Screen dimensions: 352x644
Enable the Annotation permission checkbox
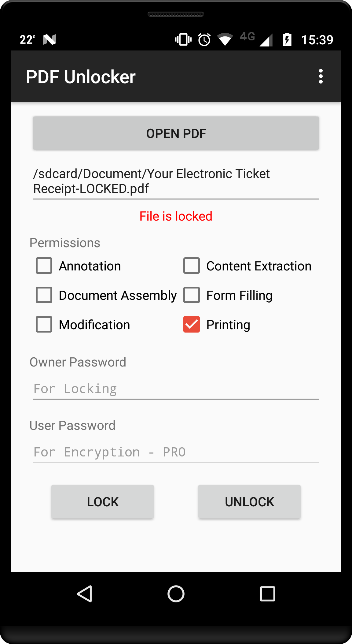(44, 266)
